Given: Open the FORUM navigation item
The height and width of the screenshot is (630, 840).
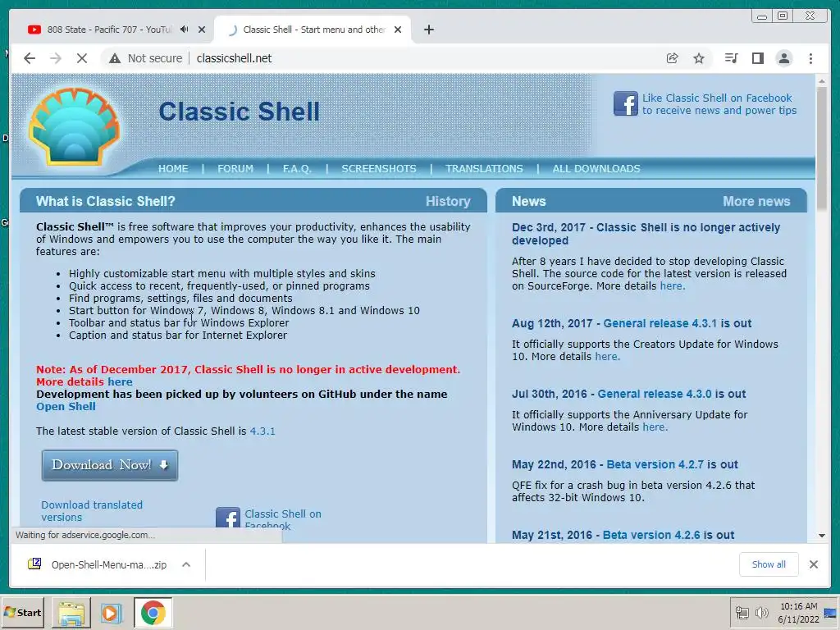Looking at the screenshot, I should [235, 169].
